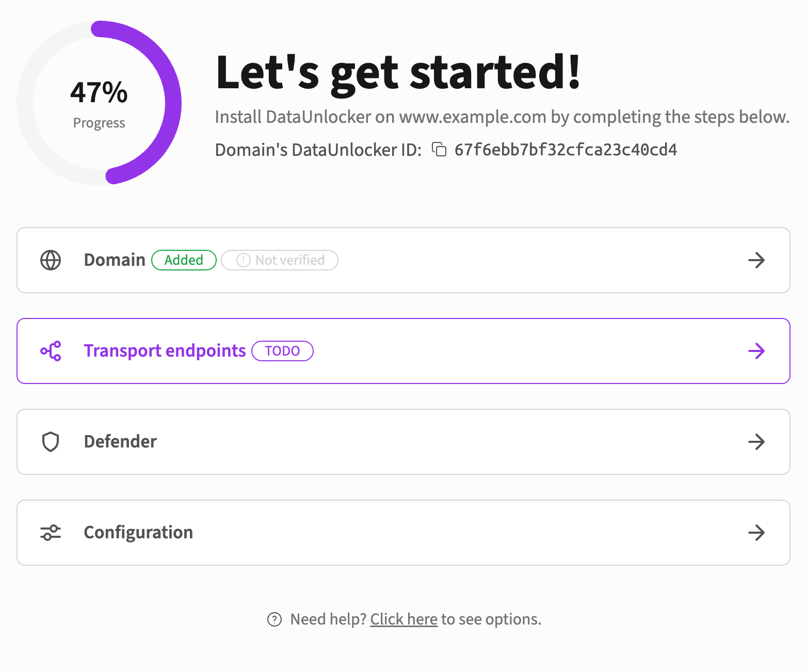
Task: Click the help question mark icon
Action: coord(275,619)
